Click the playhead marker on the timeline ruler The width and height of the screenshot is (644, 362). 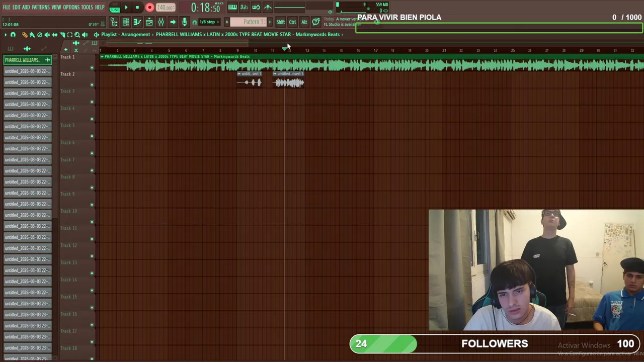click(x=285, y=48)
